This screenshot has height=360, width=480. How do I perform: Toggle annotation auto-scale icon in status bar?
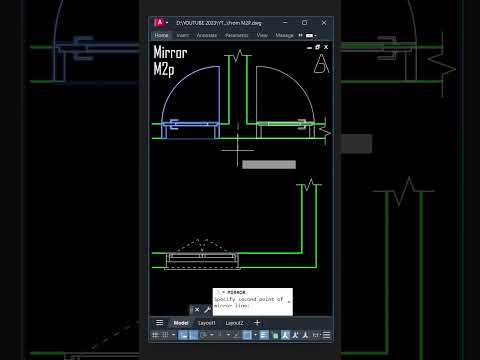[x=295, y=335]
